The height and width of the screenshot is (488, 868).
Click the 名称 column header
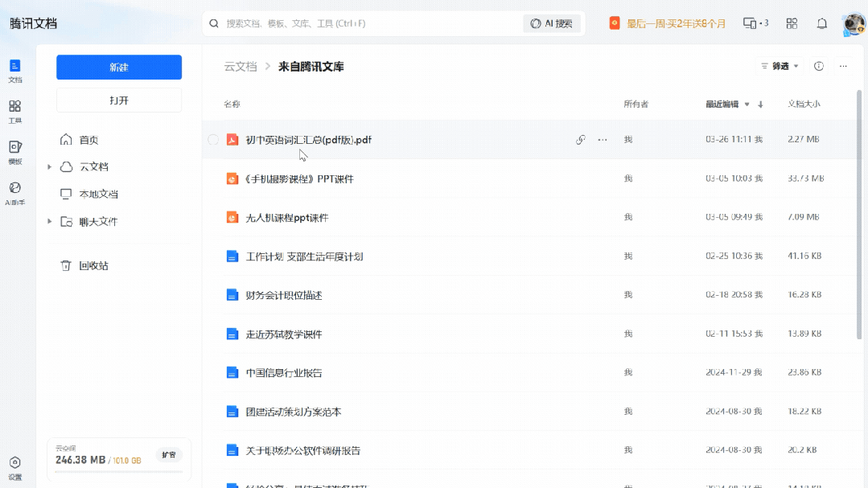pos(232,104)
